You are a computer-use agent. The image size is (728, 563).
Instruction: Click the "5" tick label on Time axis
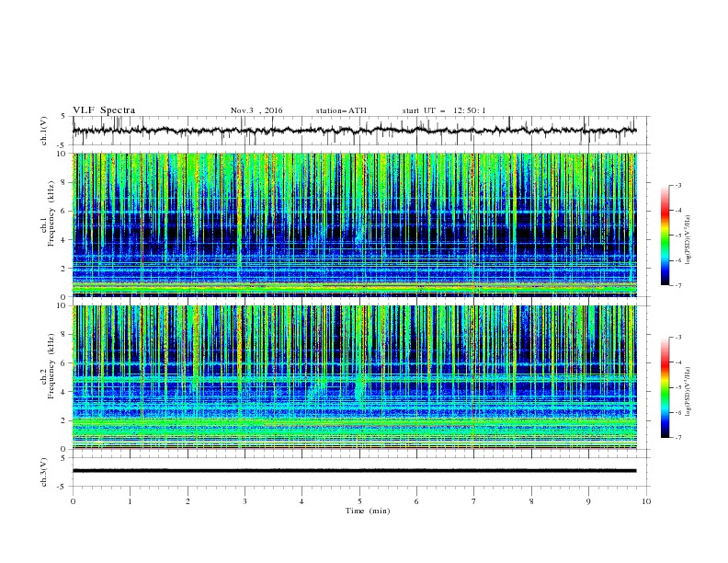coord(359,501)
